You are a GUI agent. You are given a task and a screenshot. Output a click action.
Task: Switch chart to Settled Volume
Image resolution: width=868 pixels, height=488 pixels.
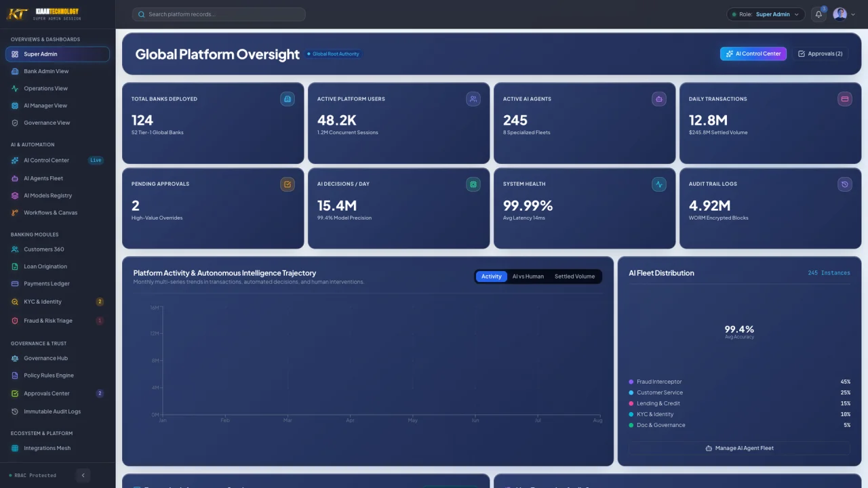pos(574,277)
